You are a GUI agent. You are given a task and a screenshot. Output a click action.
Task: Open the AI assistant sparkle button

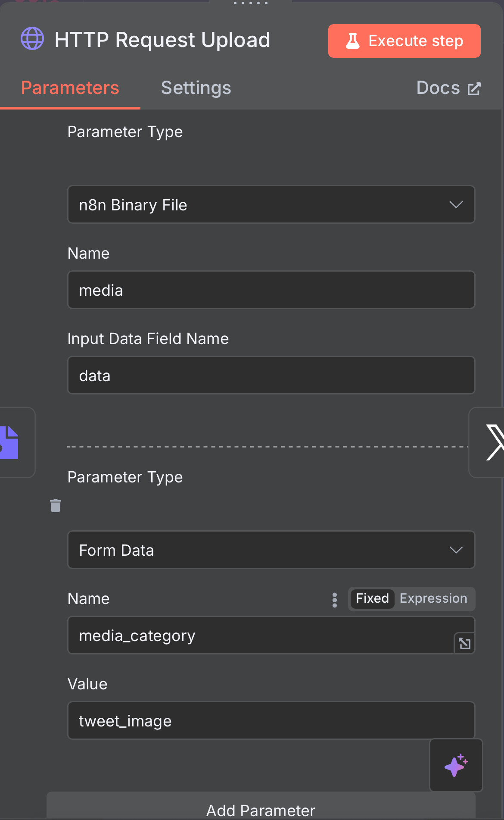pos(456,765)
